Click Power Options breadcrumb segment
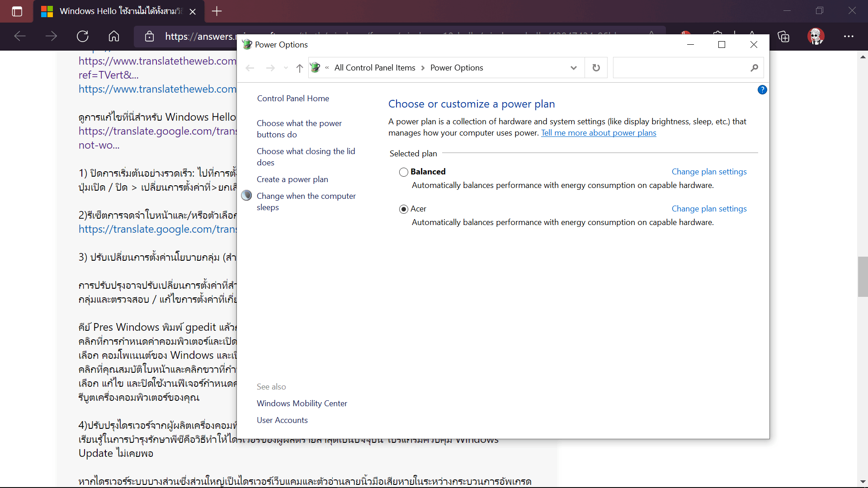 457,68
